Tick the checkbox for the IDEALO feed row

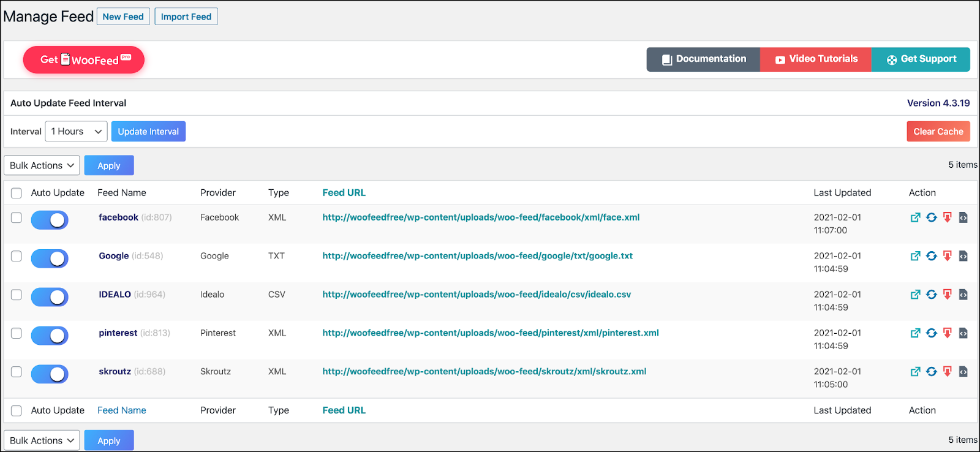(x=17, y=295)
